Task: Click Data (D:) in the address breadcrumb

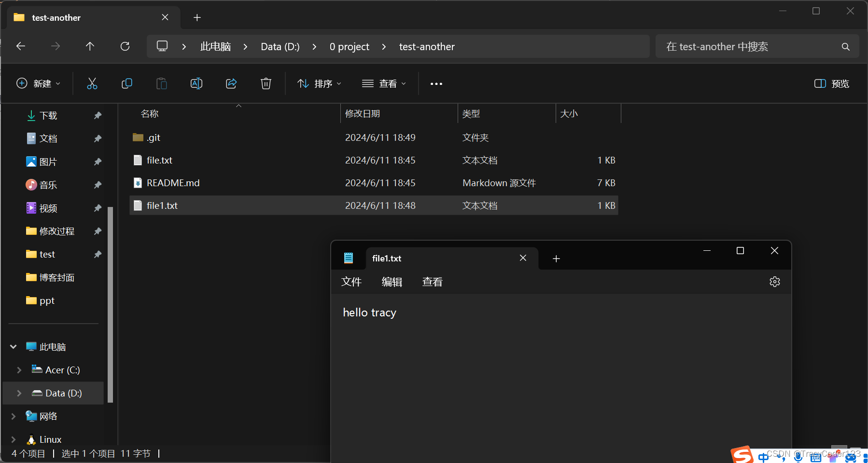Action: point(280,47)
